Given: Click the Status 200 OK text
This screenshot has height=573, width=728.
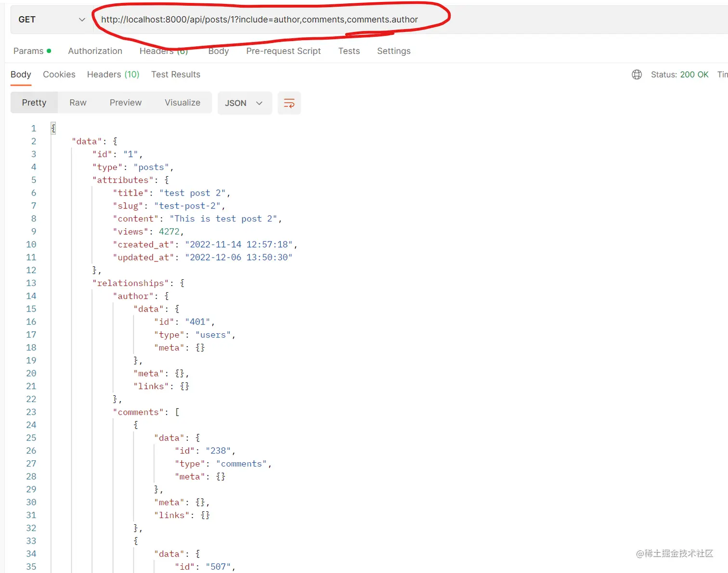Looking at the screenshot, I should coord(679,75).
